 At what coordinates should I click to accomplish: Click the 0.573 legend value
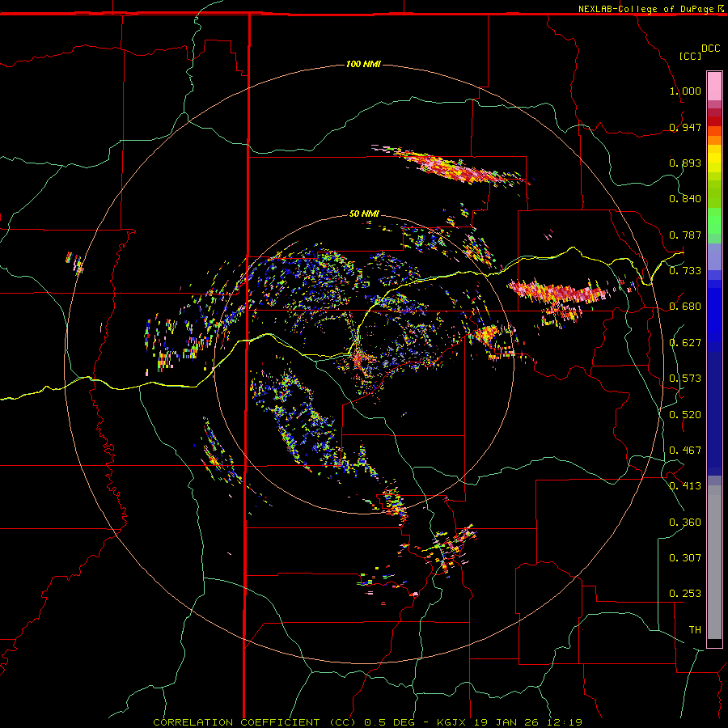click(x=685, y=379)
